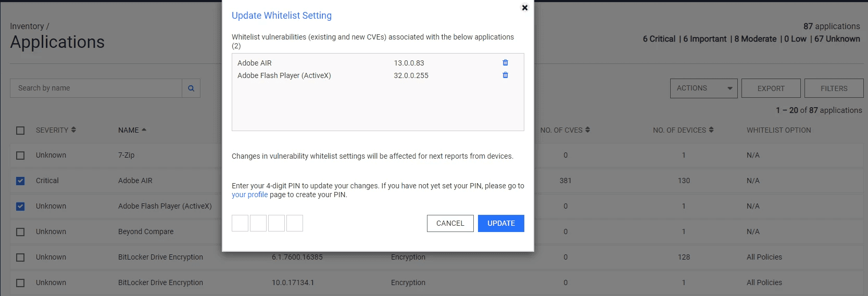Focus the fourth PIN digit box
The image size is (868, 296).
[x=295, y=223]
